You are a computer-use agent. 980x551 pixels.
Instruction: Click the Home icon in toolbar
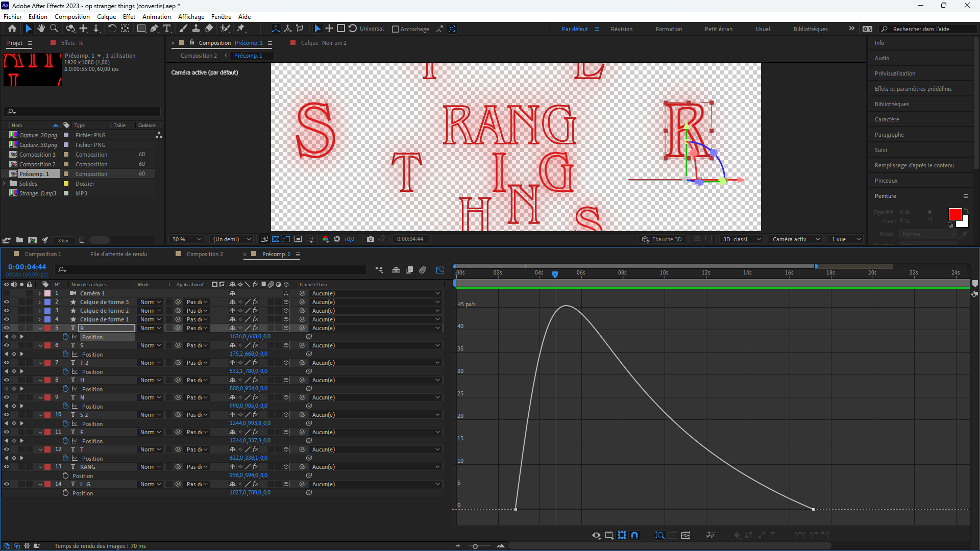coord(12,29)
